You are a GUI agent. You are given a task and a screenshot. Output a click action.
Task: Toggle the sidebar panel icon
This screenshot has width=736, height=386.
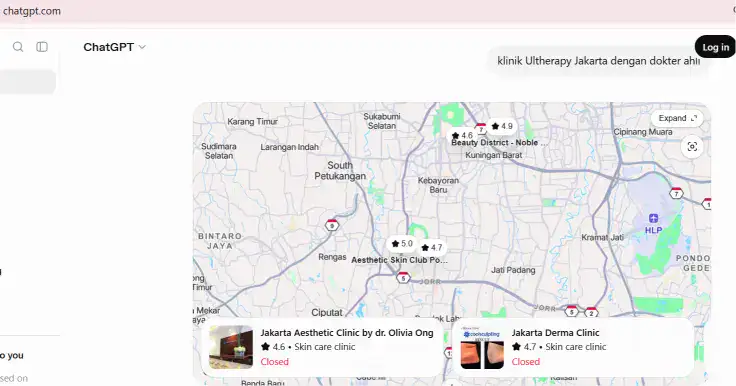pyautogui.click(x=42, y=46)
